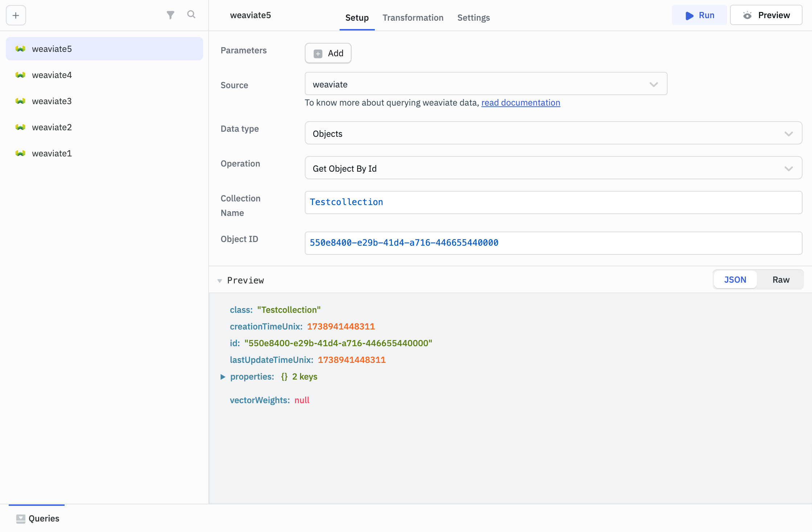The height and width of the screenshot is (532, 812).
Task: Add a parameter using the plus Add icon
Action: click(318, 53)
